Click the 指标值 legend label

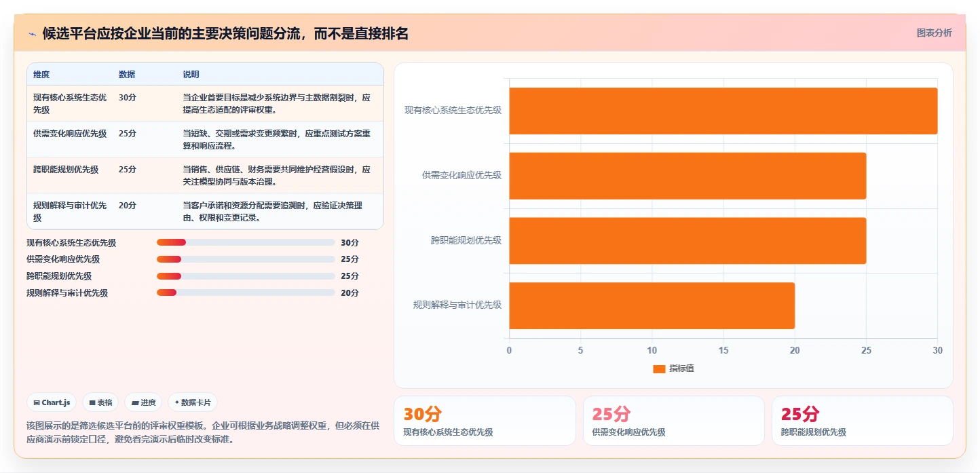point(681,368)
